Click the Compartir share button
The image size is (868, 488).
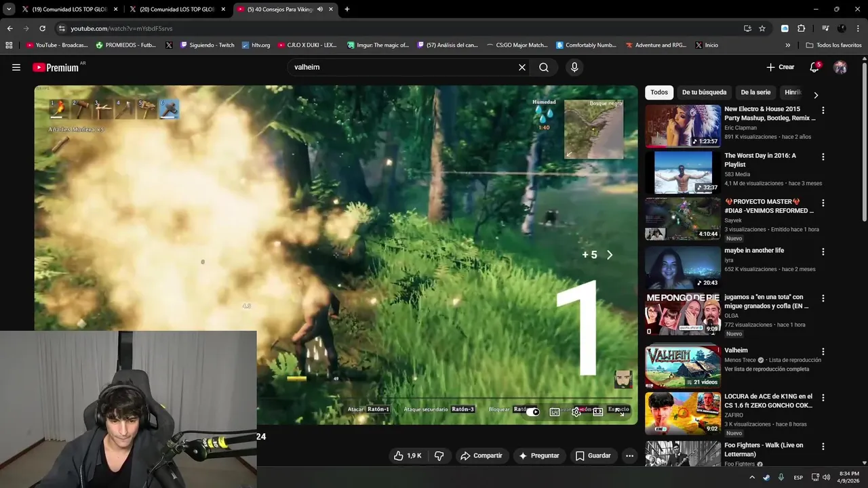481,455
